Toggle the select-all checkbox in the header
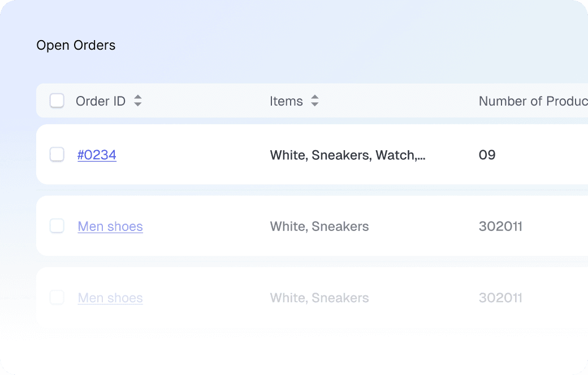 point(57,101)
